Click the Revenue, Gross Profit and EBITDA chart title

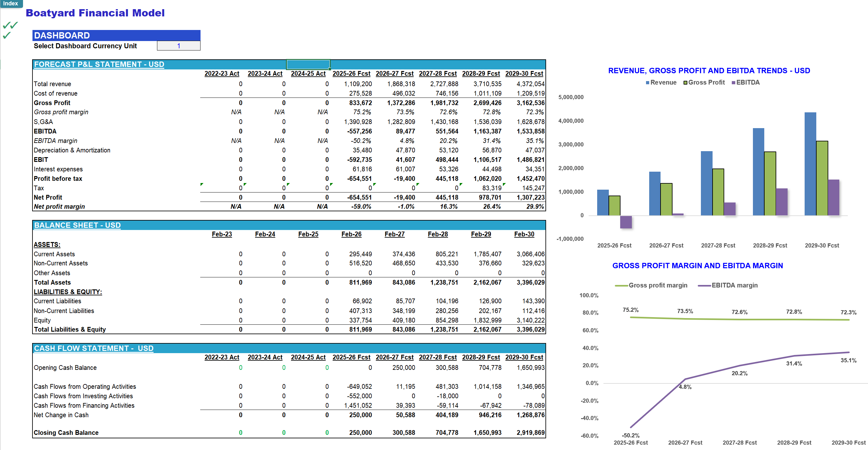(x=709, y=71)
